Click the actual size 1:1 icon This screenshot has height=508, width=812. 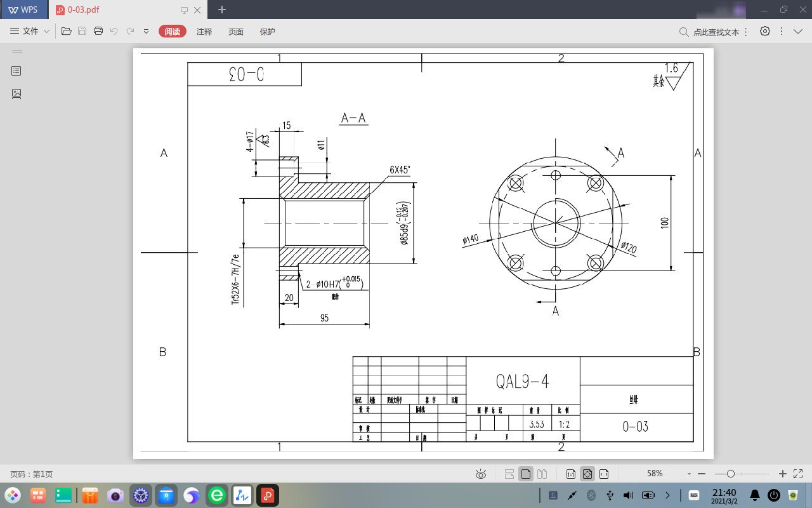click(570, 474)
